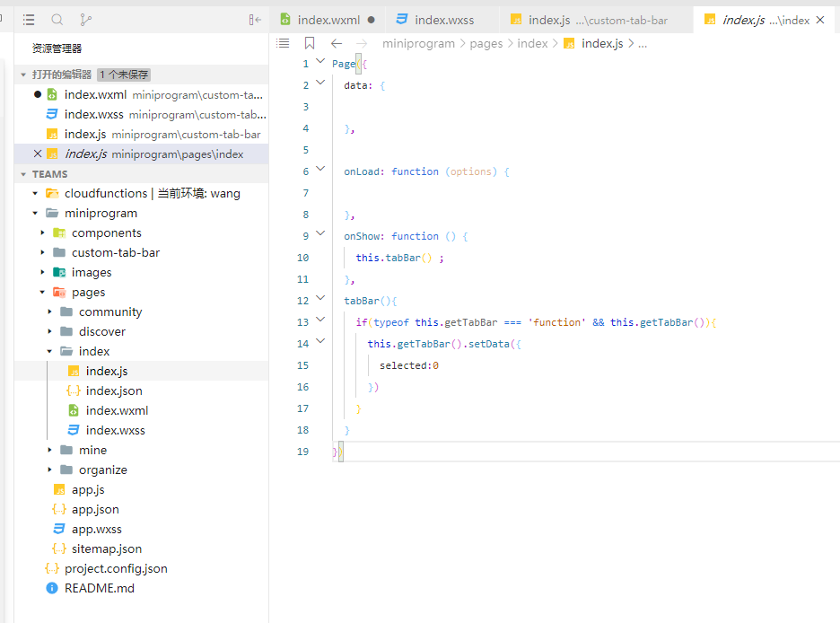This screenshot has height=623, width=840.
Task: Open app.js file
Action: (142, 489)
